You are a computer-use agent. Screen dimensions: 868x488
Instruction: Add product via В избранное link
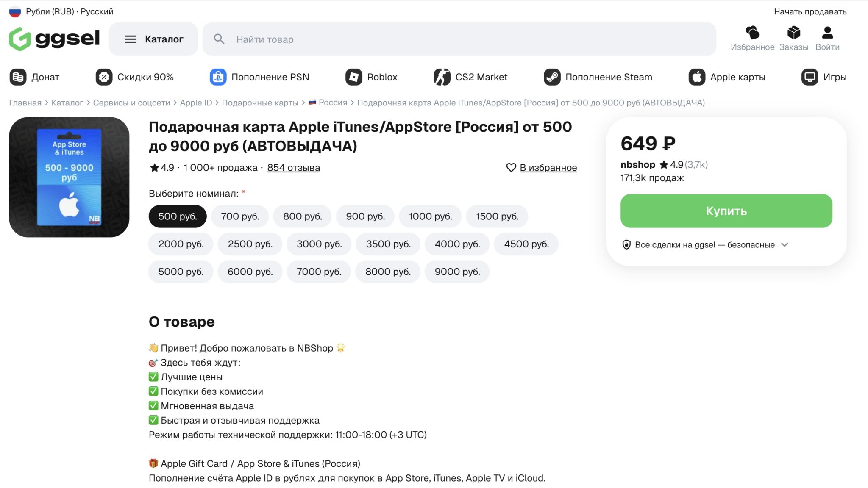pyautogui.click(x=548, y=168)
